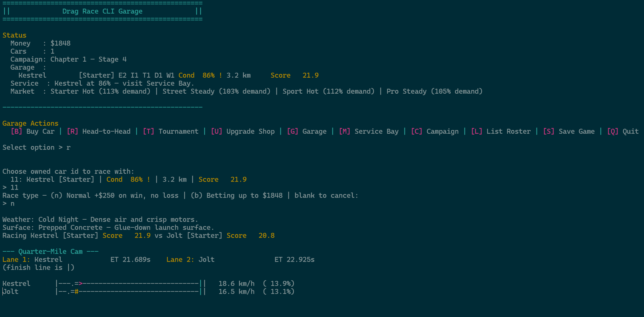
Task: Click the [L] List Roster option
Action: click(501, 132)
